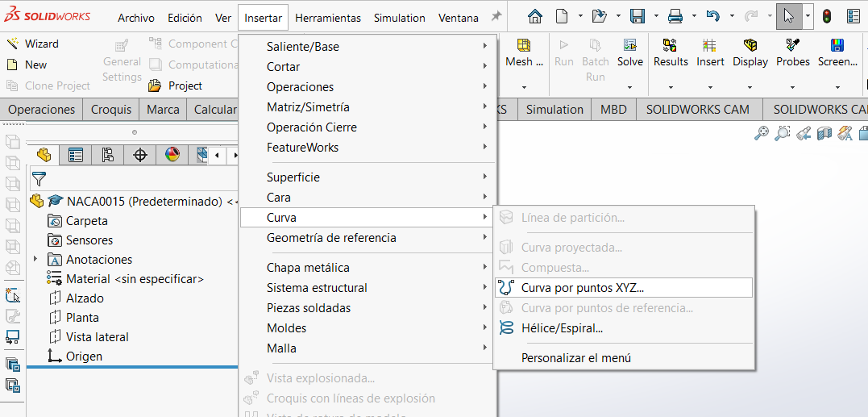Click the Undo arrow icon

pos(712,16)
